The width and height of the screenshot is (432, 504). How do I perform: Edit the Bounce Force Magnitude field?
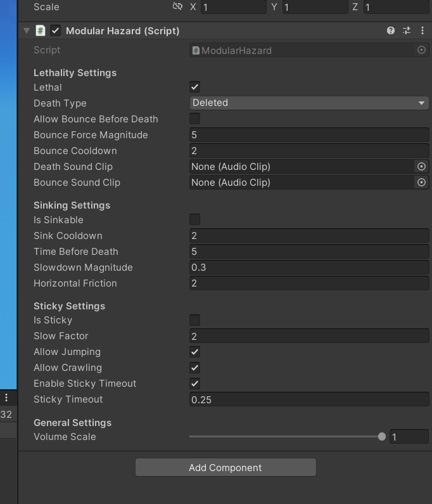309,134
